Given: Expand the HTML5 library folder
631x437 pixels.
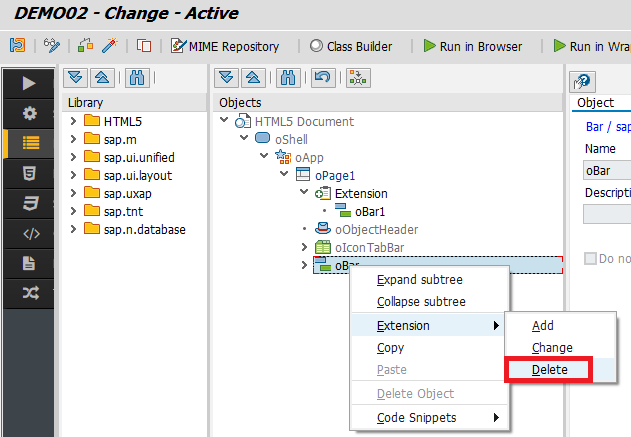Looking at the screenshot, I should 73,121.
